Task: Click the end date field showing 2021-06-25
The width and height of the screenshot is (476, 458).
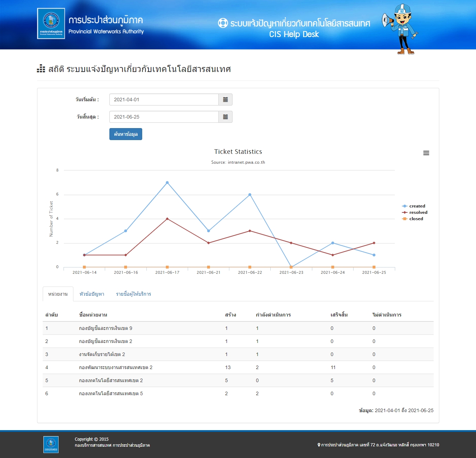Action: click(164, 117)
